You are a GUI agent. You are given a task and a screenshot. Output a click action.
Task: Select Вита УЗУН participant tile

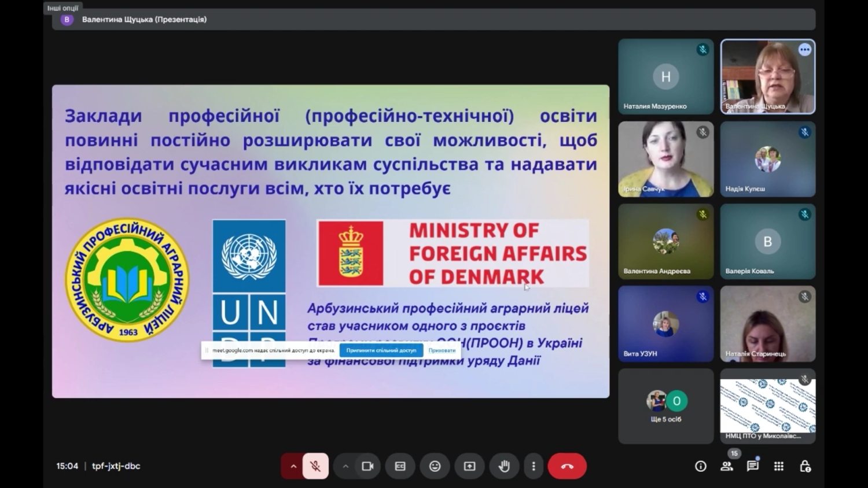pyautogui.click(x=666, y=324)
